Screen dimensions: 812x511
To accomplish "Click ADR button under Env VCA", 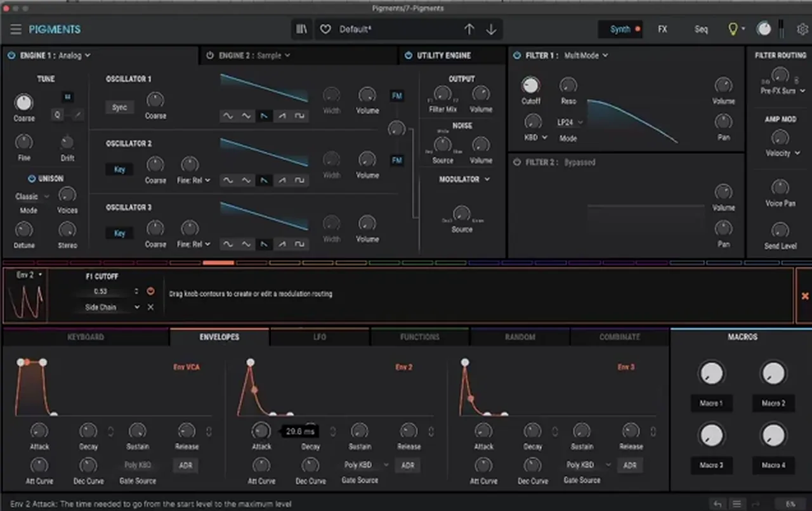I will (186, 465).
